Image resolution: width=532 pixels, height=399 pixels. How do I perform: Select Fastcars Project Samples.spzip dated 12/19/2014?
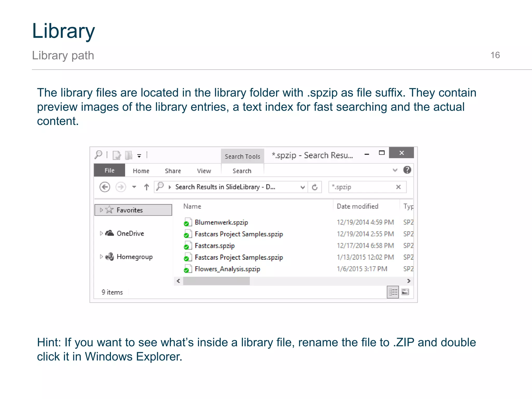pyautogui.click(x=239, y=234)
